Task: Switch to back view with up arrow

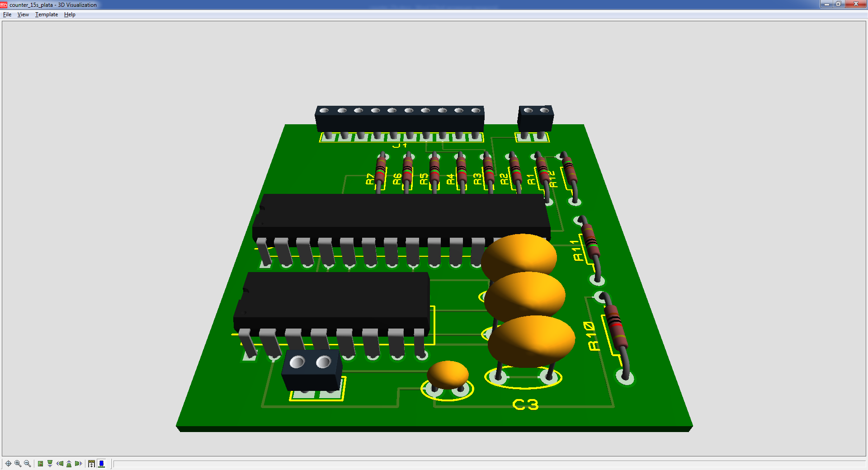Action: coord(69,463)
